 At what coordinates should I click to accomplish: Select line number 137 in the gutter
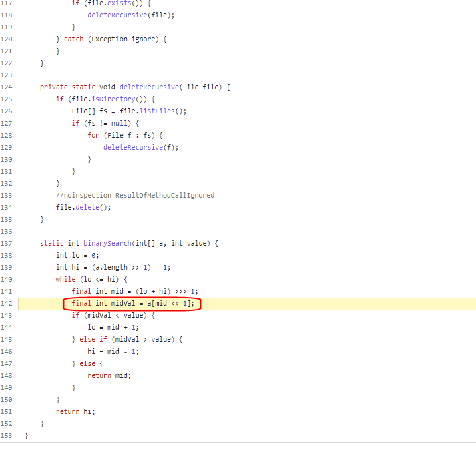point(7,244)
